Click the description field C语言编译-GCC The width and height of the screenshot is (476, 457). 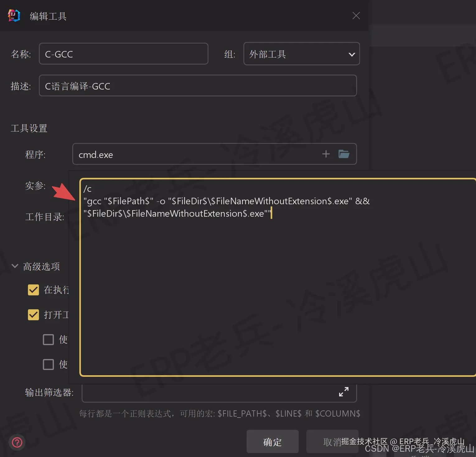pyautogui.click(x=197, y=86)
